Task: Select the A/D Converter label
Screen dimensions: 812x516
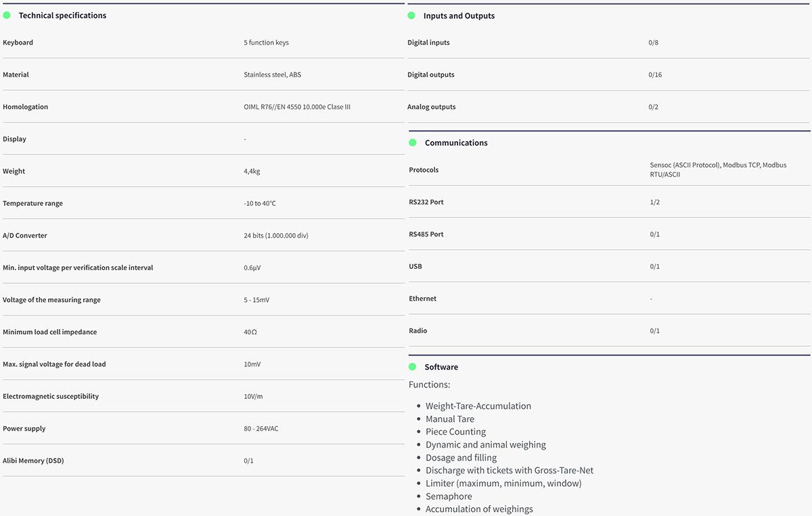Action: (25, 236)
